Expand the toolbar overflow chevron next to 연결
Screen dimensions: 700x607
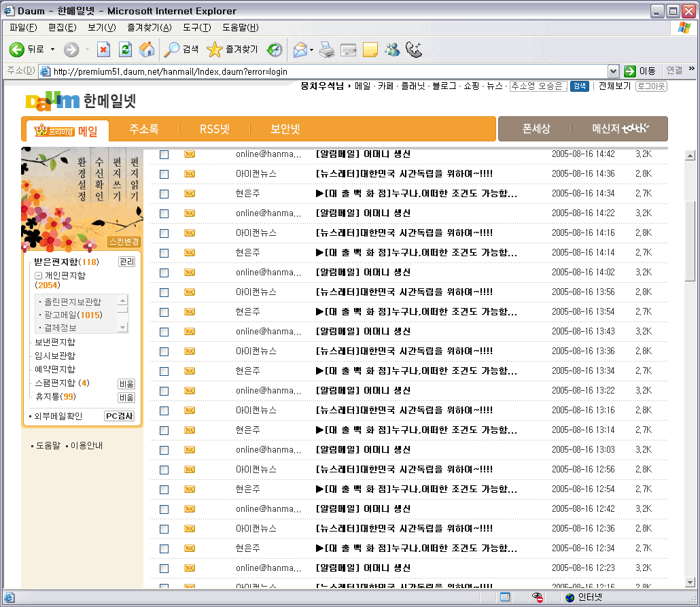[692, 69]
